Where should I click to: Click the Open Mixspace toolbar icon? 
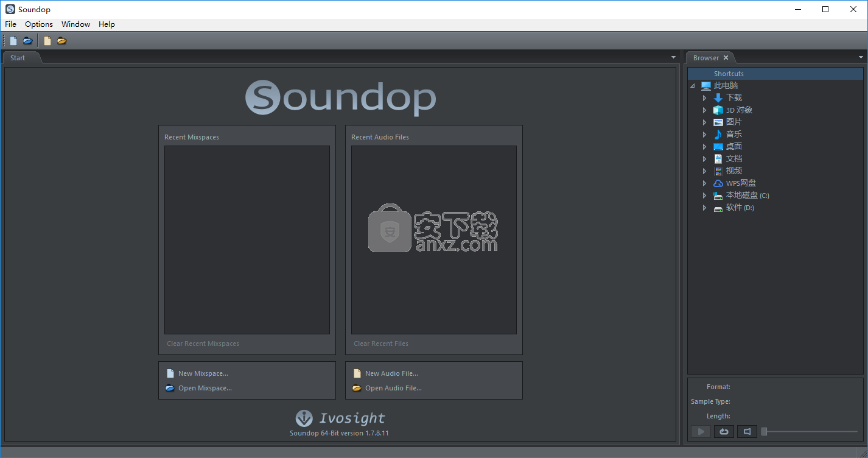27,41
